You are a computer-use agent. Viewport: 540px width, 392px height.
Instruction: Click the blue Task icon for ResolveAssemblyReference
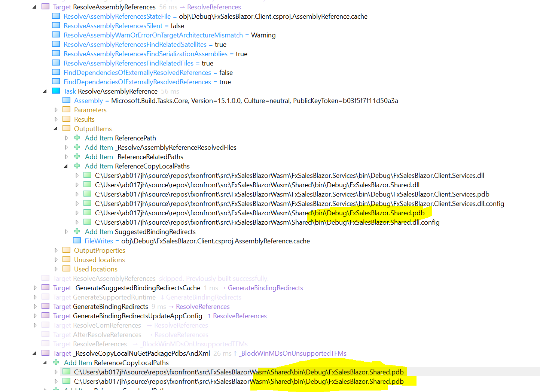pos(56,91)
